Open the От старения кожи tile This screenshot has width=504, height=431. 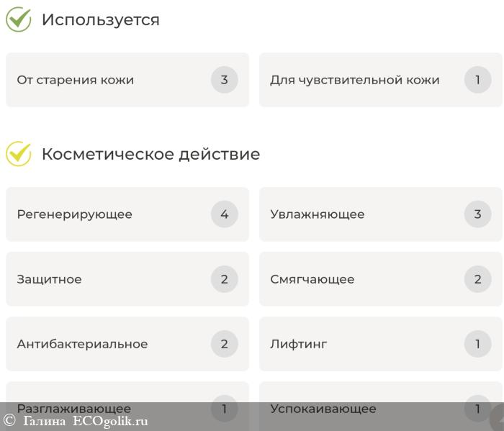[x=108, y=80]
